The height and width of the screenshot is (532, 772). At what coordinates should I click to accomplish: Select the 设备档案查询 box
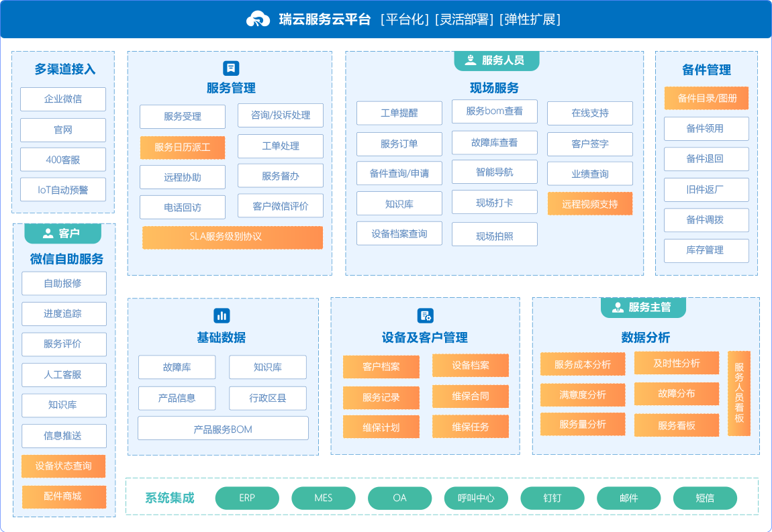[x=399, y=233]
